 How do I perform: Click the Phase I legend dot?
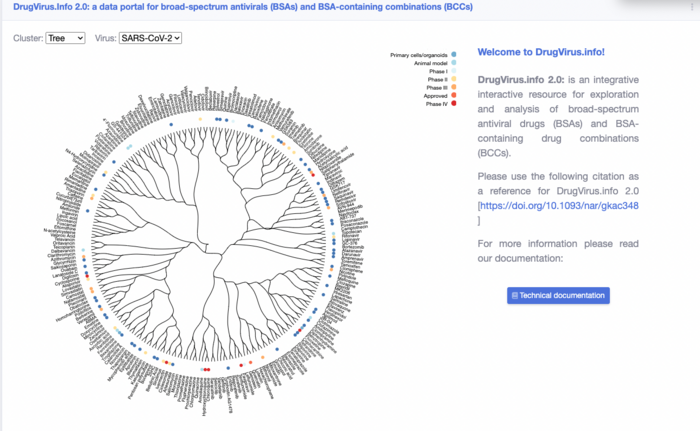(x=455, y=70)
